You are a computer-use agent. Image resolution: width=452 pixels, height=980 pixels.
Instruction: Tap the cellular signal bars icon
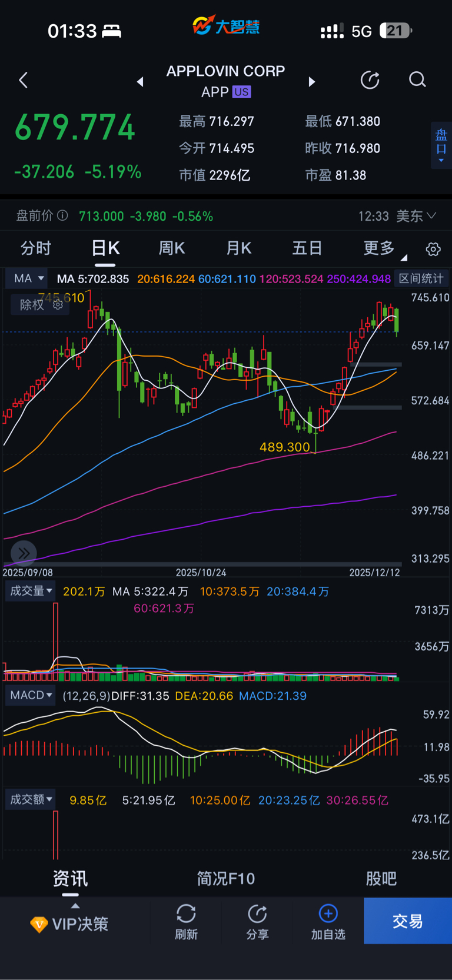click(x=332, y=31)
